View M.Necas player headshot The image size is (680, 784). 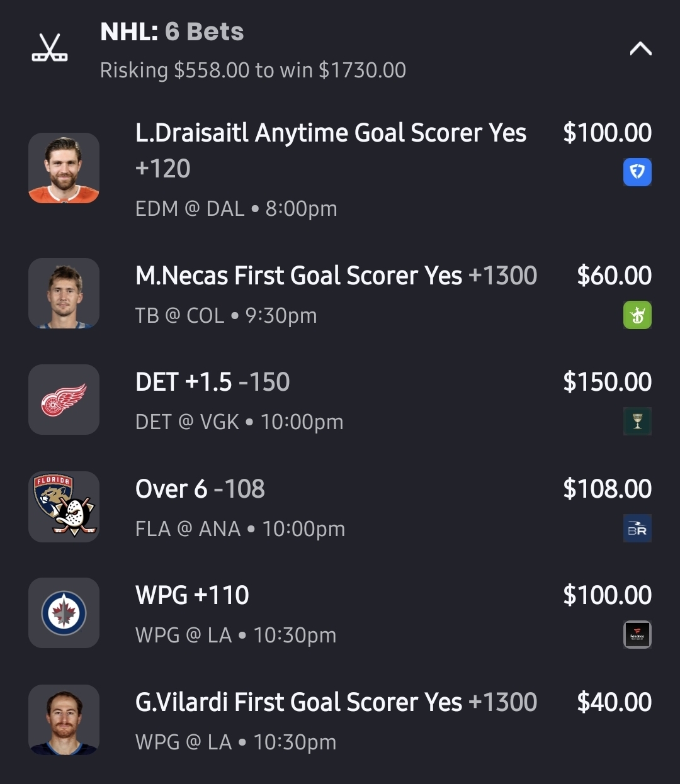coord(64,293)
